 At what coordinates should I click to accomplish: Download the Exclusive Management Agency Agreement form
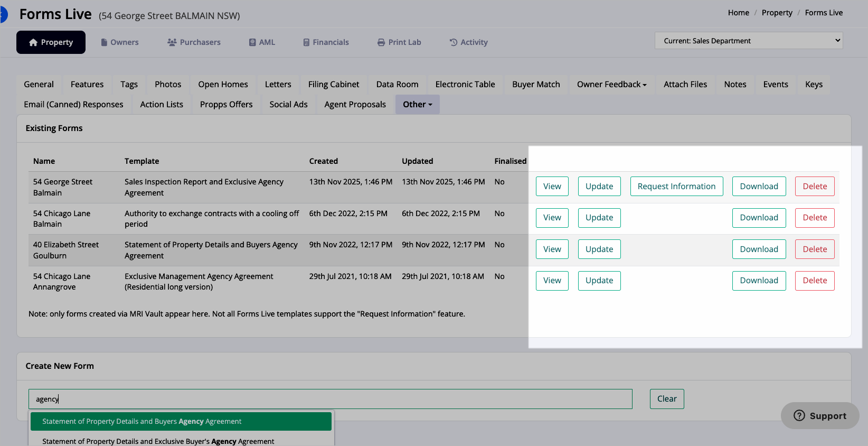759,281
